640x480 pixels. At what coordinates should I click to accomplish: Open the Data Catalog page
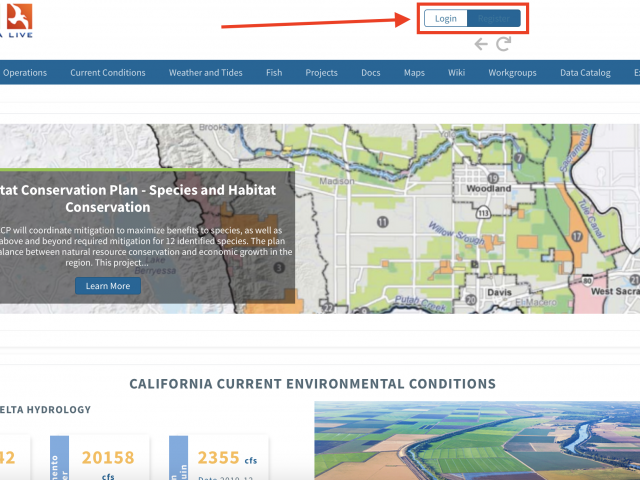[585, 73]
